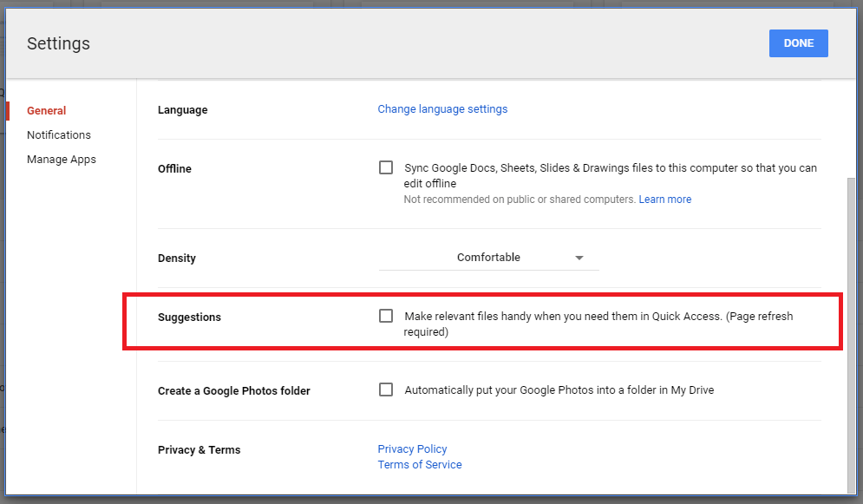Screen dimensions: 863x504
Task: Switch to the Notifications section
Action: pyautogui.click(x=58, y=134)
